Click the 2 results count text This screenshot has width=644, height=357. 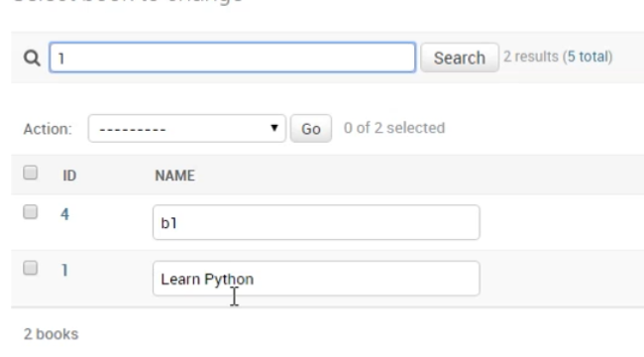click(x=531, y=57)
